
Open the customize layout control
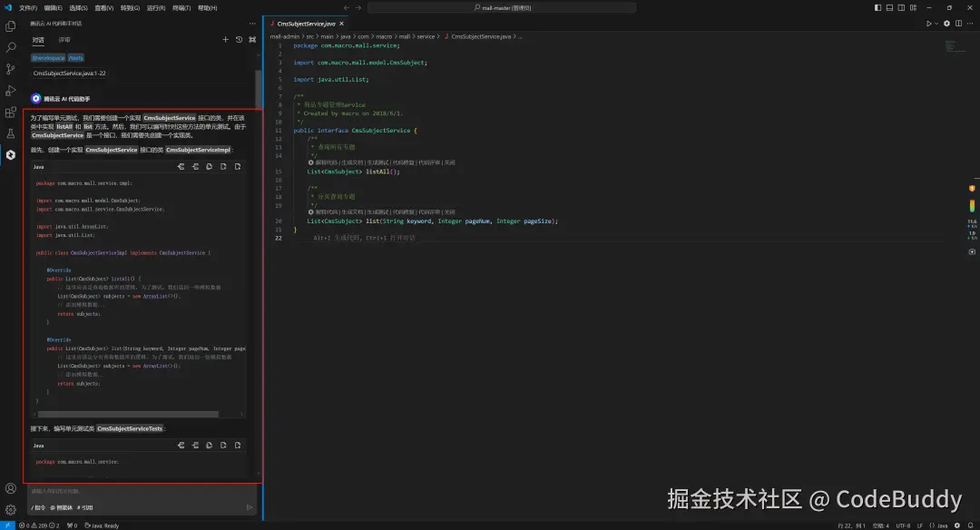(913, 7)
